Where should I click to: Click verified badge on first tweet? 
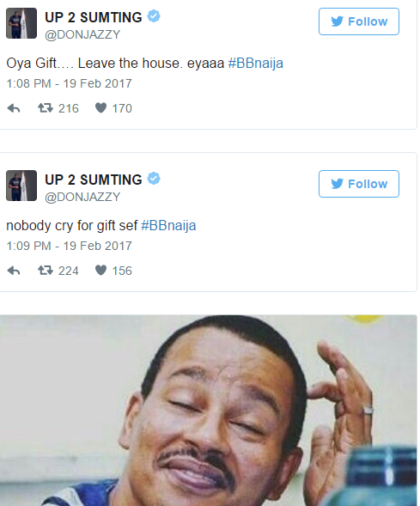click(154, 16)
